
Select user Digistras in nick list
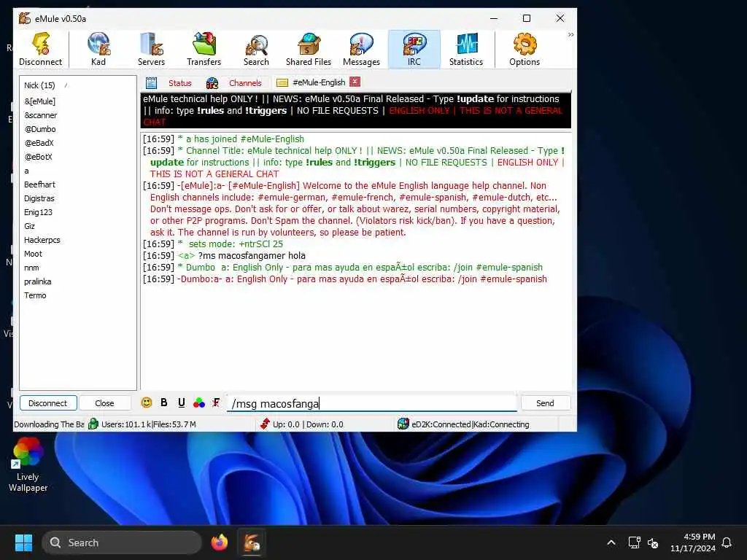pos(39,198)
